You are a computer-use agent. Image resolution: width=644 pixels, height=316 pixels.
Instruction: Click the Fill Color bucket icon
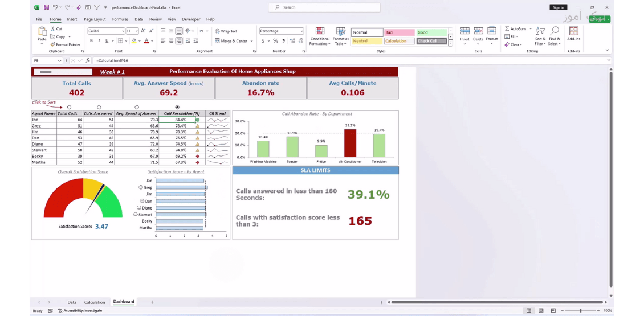[134, 40]
